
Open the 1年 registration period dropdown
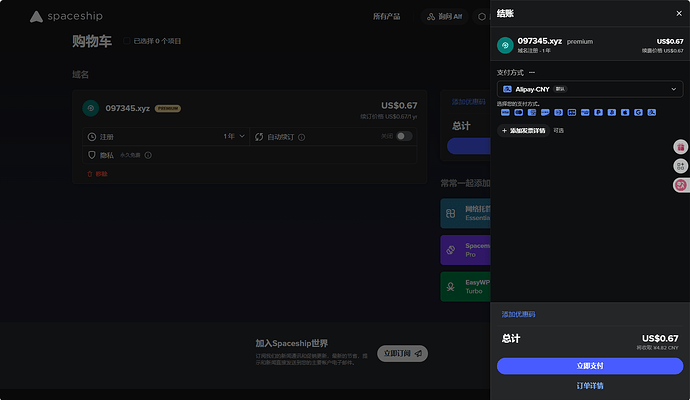point(234,136)
